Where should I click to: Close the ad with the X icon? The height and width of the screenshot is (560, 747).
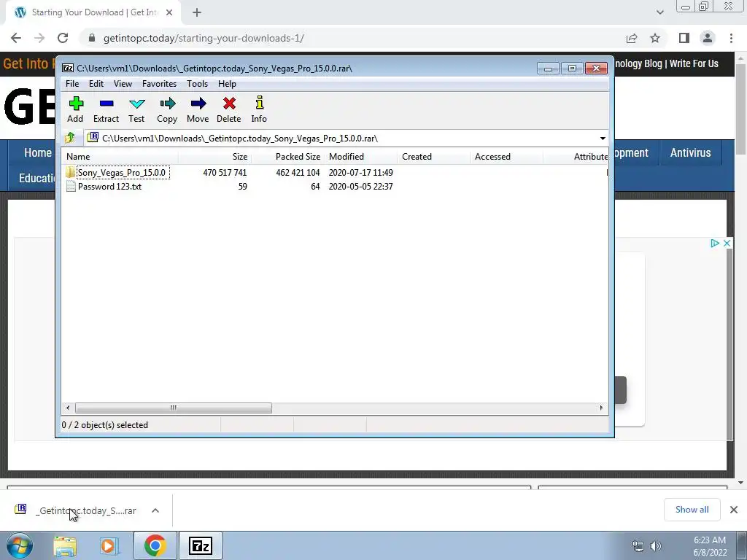point(727,244)
